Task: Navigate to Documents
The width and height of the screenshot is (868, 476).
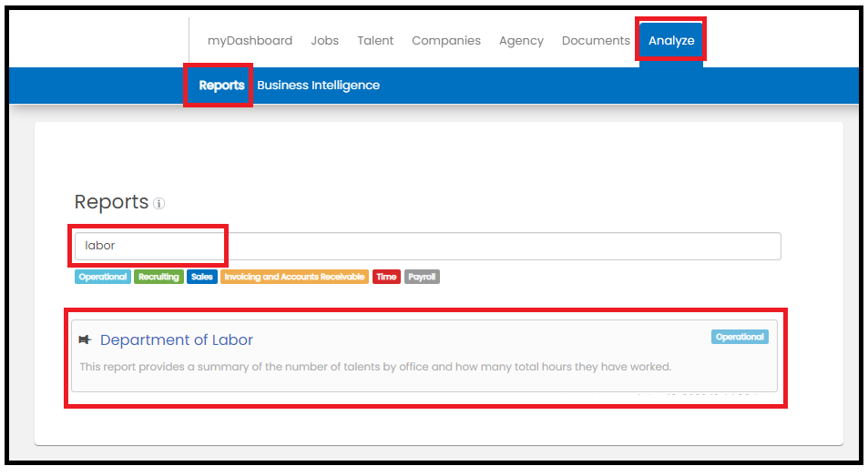Action: click(x=596, y=40)
